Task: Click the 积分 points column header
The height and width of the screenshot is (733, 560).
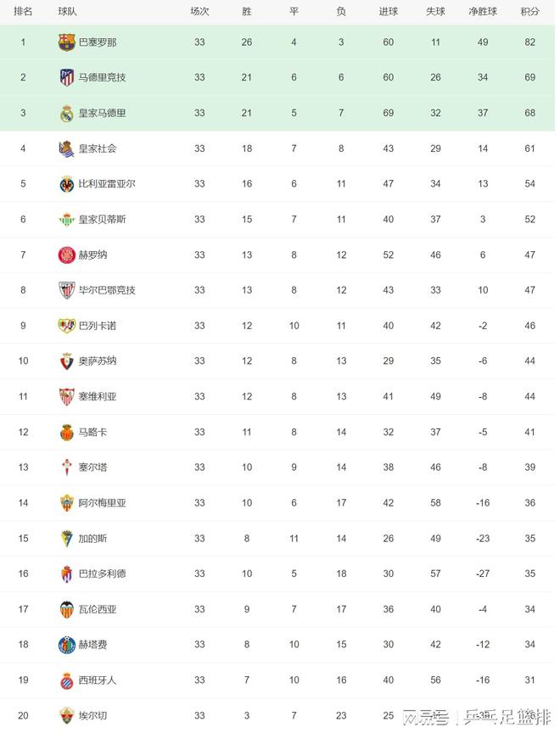Action: 530,12
